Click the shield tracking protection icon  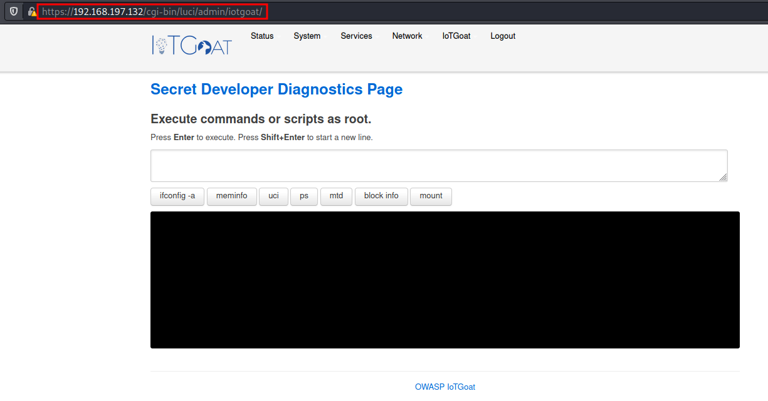point(14,12)
